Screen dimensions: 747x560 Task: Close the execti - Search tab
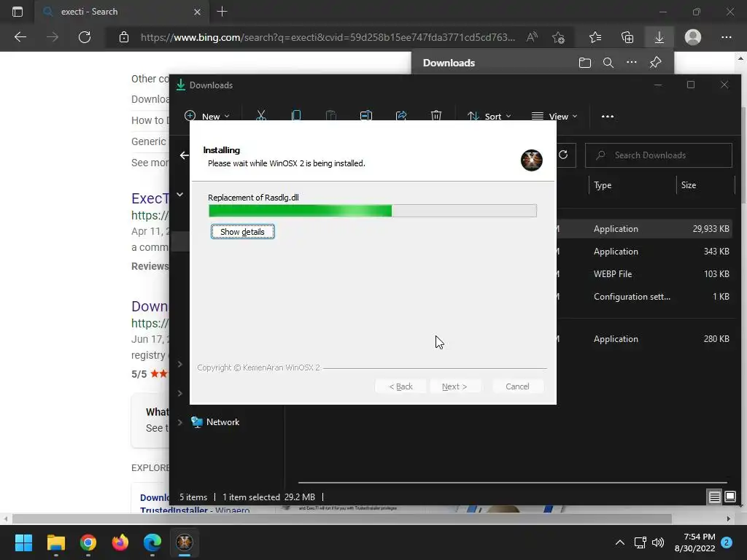pos(197,12)
